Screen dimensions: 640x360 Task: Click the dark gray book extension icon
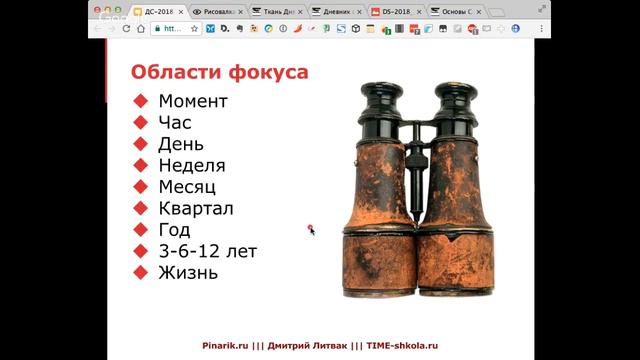click(400, 29)
